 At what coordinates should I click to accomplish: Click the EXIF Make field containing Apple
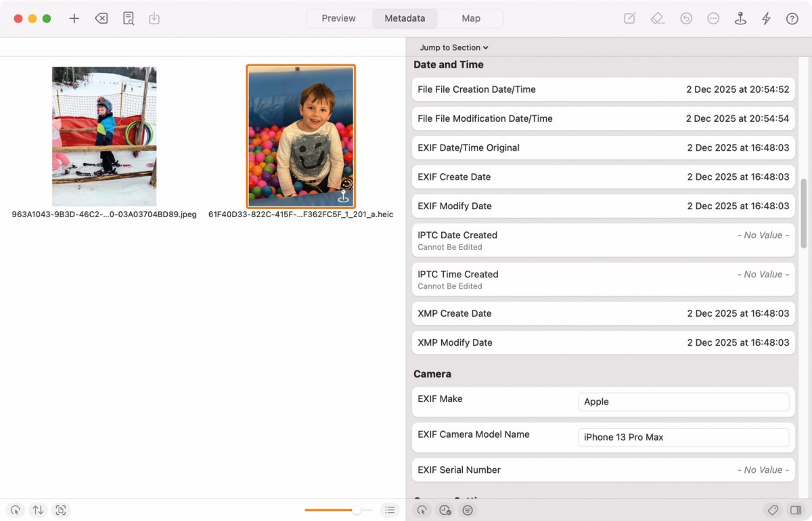(x=683, y=401)
